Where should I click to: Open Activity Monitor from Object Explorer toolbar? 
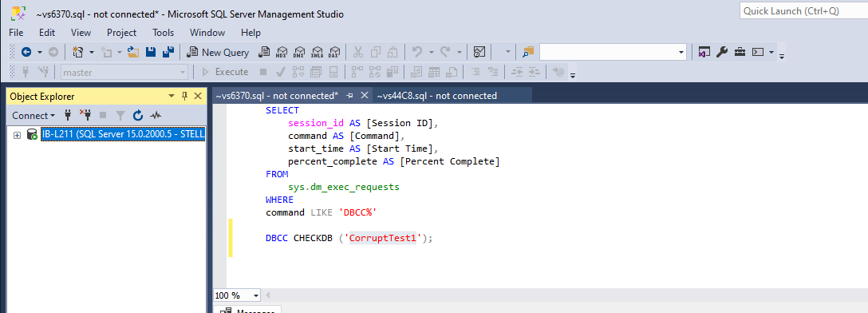pyautogui.click(x=156, y=115)
